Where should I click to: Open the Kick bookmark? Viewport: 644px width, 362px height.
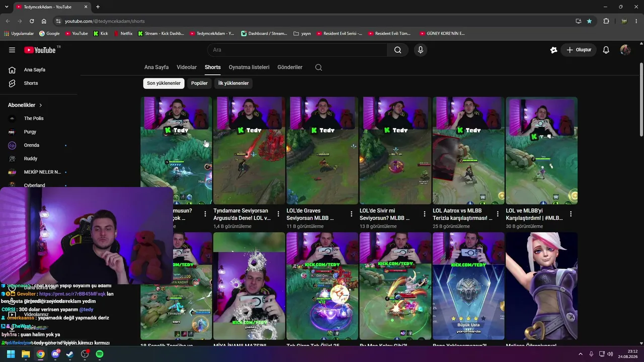(x=101, y=34)
